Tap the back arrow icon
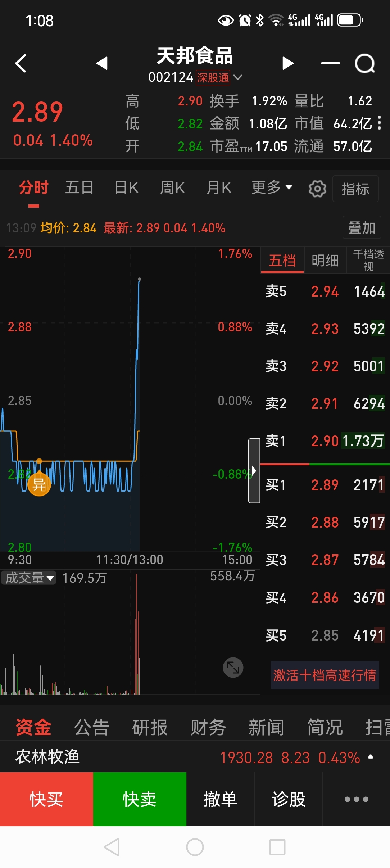 point(21,63)
